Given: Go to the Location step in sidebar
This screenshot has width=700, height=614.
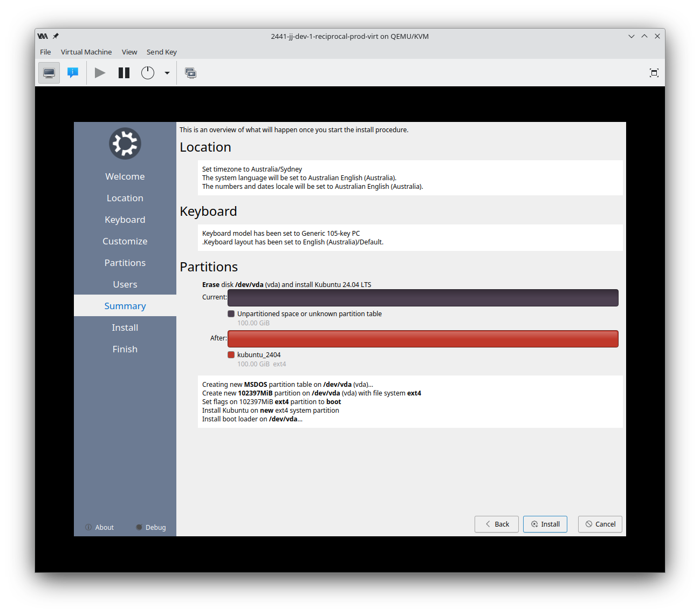Looking at the screenshot, I should point(125,198).
